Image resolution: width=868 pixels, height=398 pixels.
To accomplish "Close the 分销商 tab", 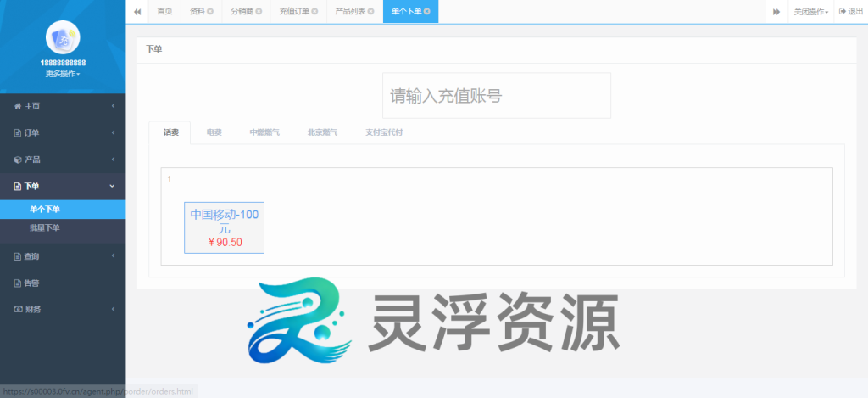I will point(259,12).
